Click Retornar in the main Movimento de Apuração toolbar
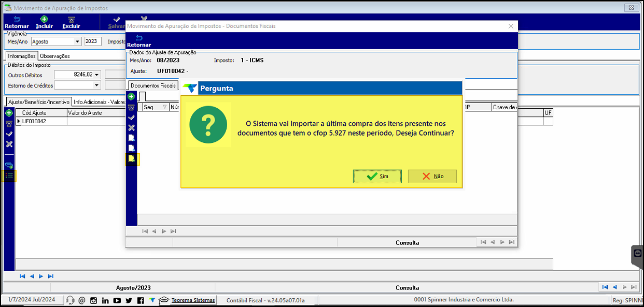Image resolution: width=644 pixels, height=307 pixels. pos(17,22)
